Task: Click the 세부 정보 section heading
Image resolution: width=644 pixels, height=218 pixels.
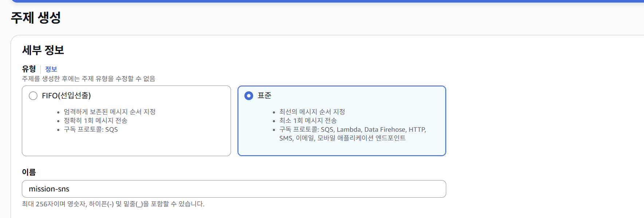Action: (43, 50)
